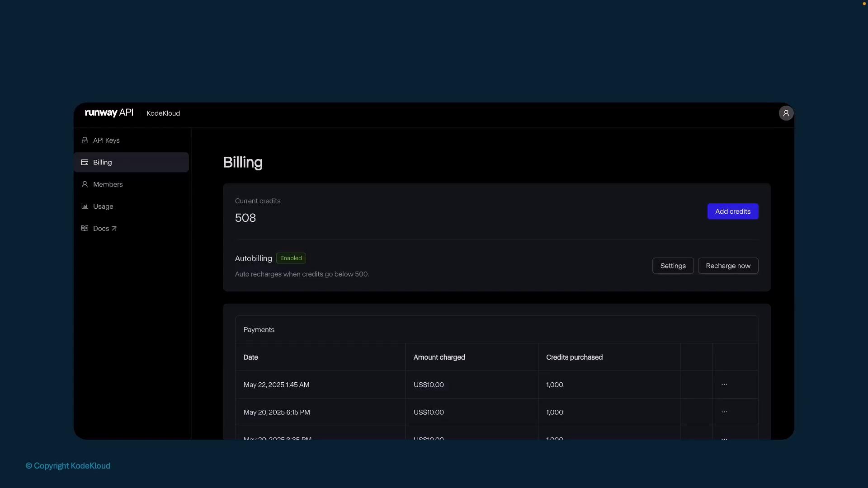Click the Docs book icon
The image size is (868, 488).
point(85,228)
